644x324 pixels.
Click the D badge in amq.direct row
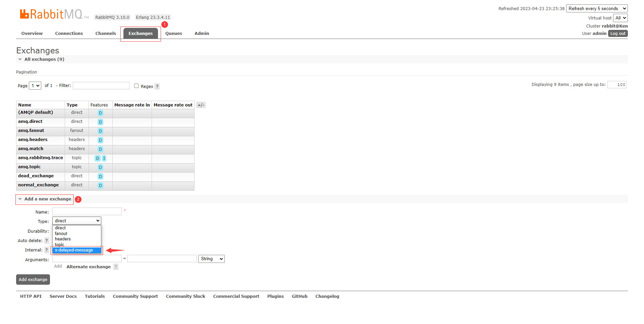coord(100,122)
